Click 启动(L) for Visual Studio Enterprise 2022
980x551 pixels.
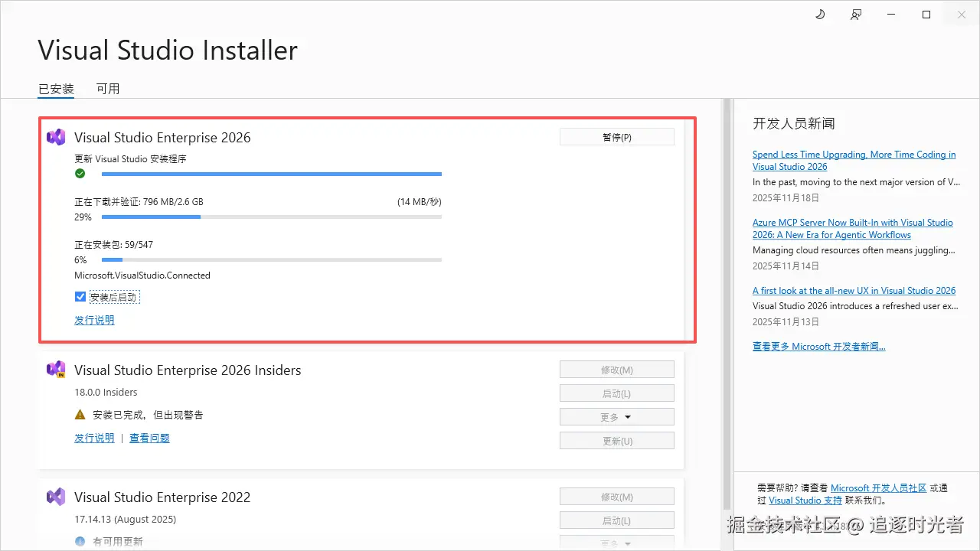[x=617, y=520]
